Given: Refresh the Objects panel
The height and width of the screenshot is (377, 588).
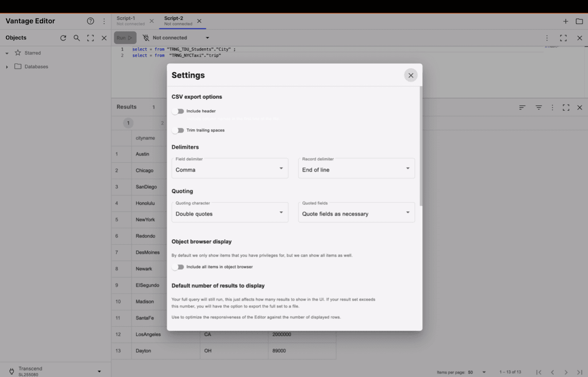Looking at the screenshot, I should tap(63, 38).
